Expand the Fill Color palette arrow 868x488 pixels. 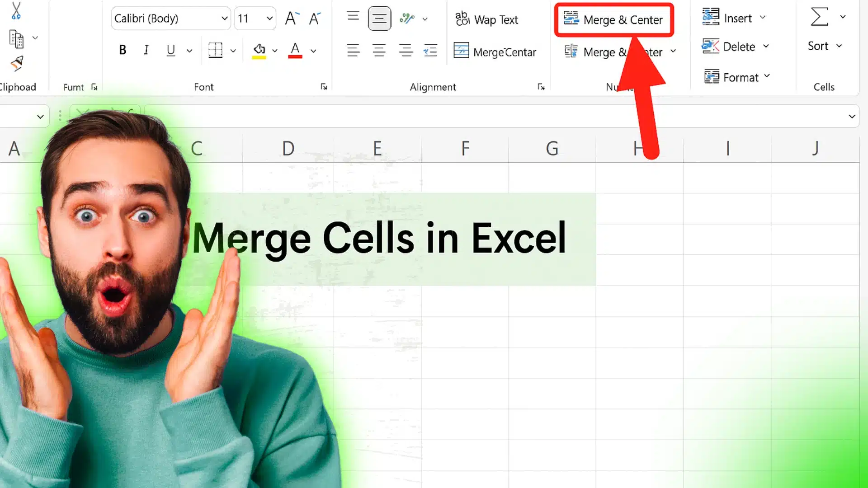pyautogui.click(x=274, y=51)
